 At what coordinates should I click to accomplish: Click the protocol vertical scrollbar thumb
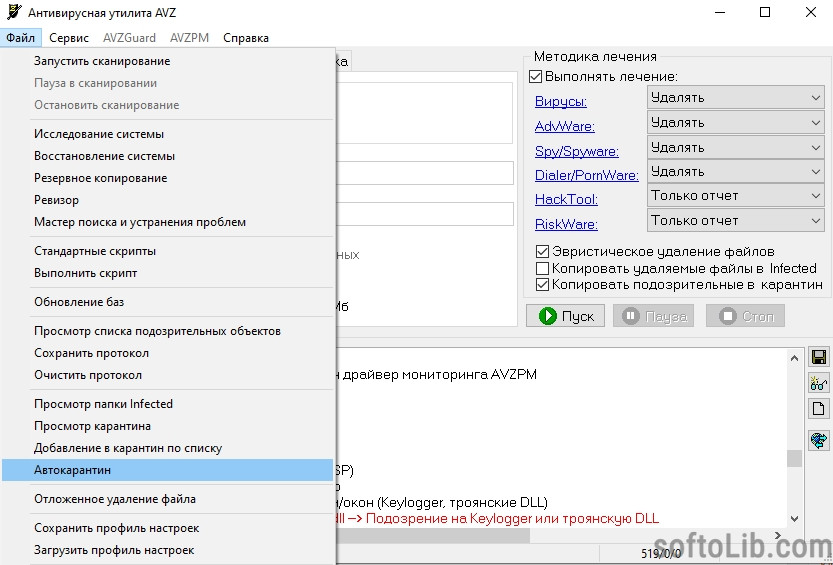[x=794, y=458]
